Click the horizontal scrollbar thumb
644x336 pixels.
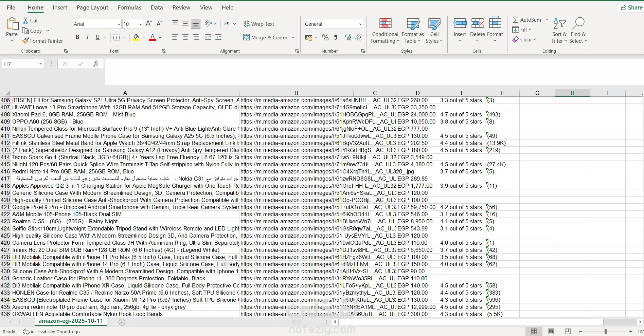(x=470, y=322)
